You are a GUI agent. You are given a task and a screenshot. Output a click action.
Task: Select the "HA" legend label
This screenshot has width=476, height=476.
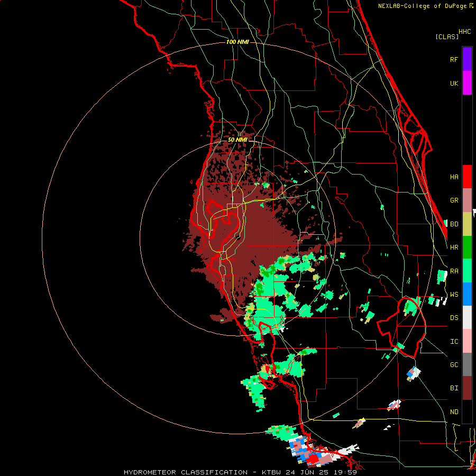(454, 177)
